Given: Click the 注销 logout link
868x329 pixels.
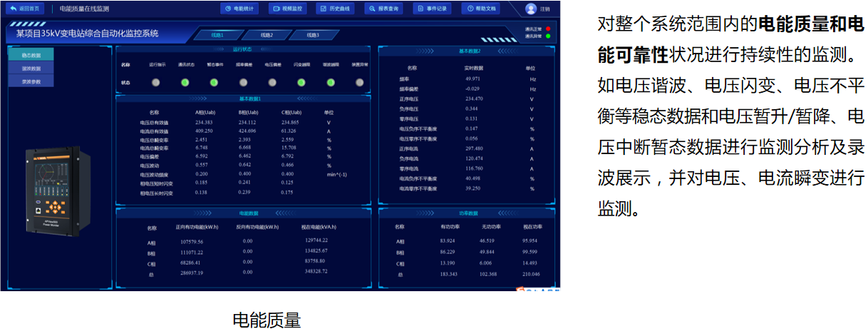Looking at the screenshot, I should (545, 9).
